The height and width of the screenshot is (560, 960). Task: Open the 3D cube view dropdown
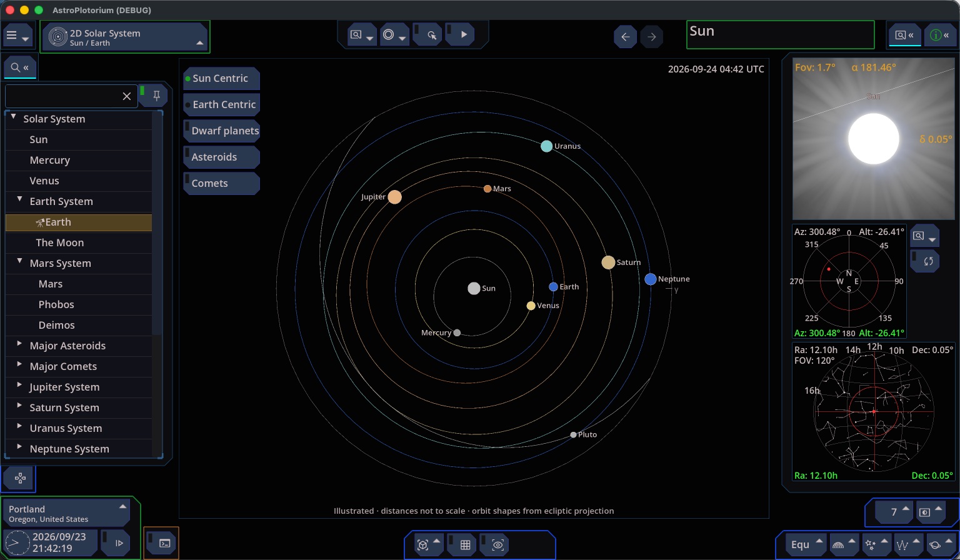[x=428, y=545]
